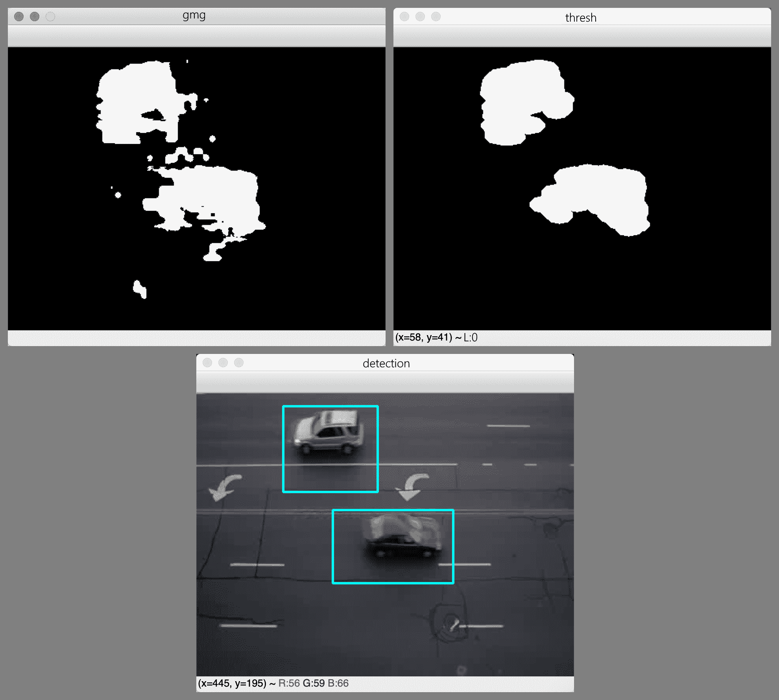The image size is (779, 700).
Task: Zoom the thresh window
Action: click(x=436, y=17)
